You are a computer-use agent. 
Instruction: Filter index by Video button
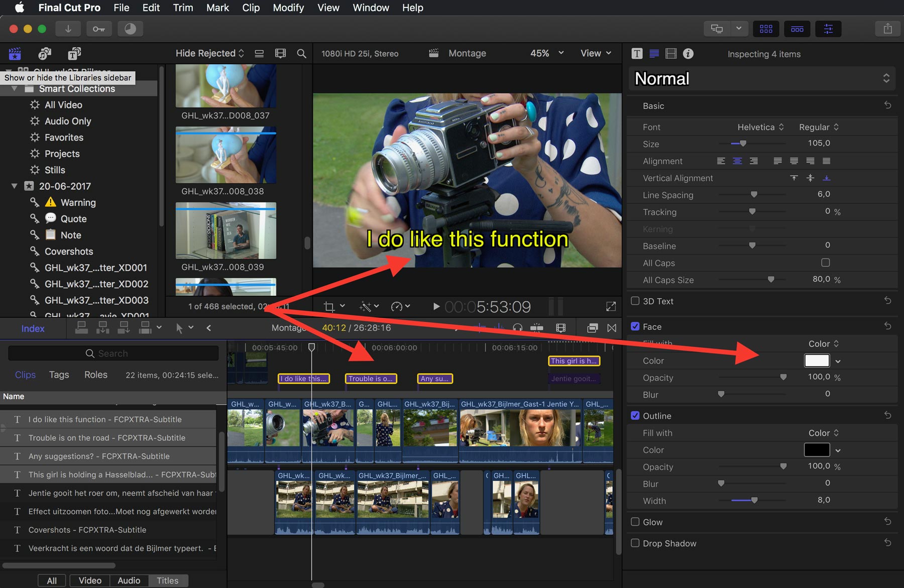tap(90, 580)
